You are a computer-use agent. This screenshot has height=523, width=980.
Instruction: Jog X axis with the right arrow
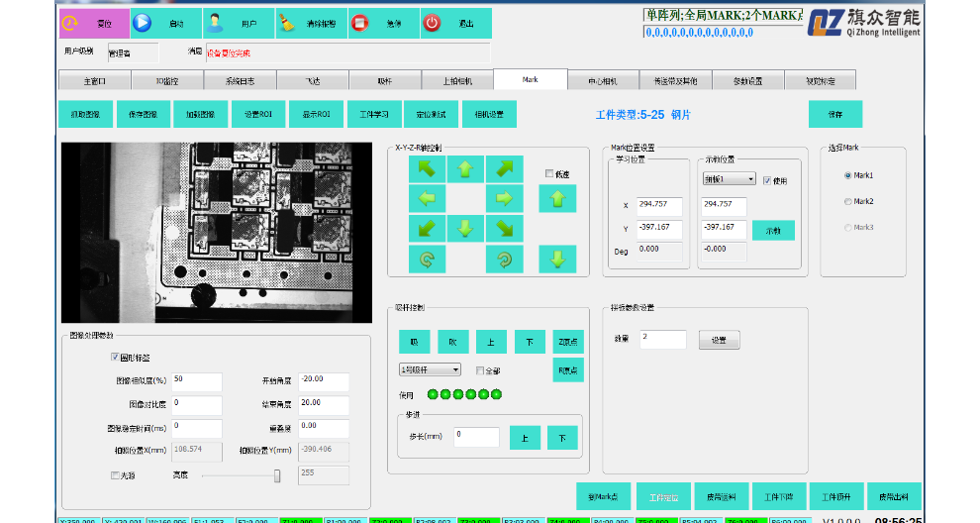click(x=505, y=199)
